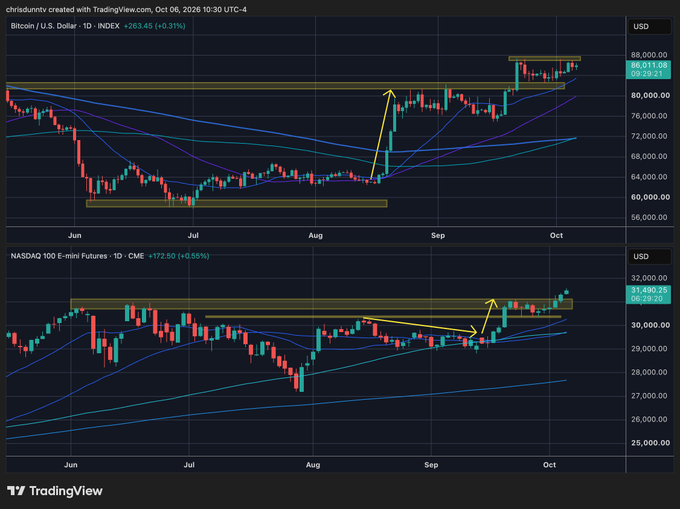Click the 88,000.00 price axis label
680x509 pixels.
(649, 55)
